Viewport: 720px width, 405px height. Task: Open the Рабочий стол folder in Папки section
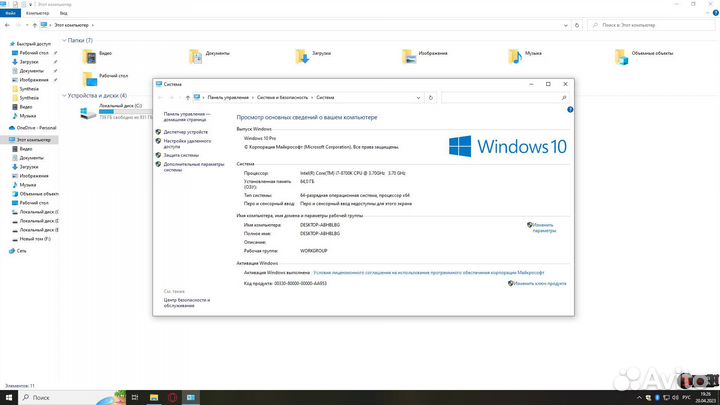coord(105,79)
